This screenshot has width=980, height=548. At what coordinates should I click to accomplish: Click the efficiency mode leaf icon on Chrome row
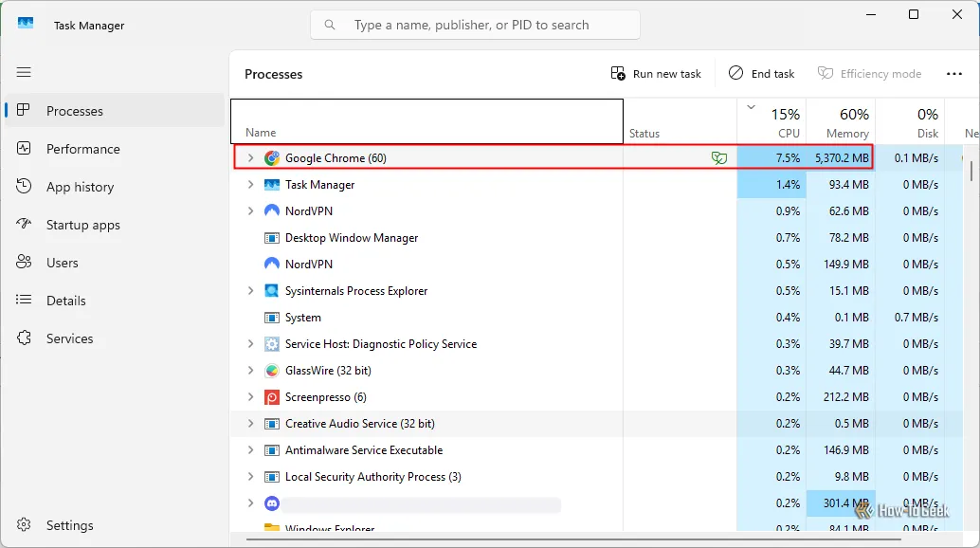(x=719, y=158)
